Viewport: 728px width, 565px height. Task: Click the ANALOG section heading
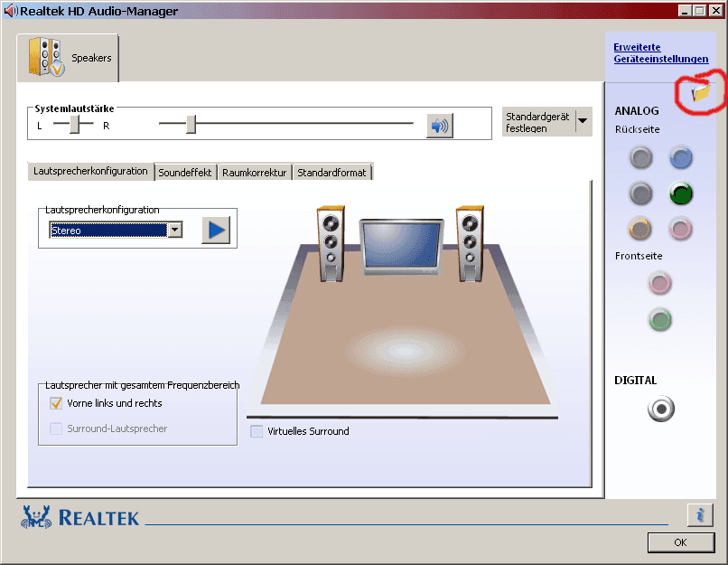[637, 111]
